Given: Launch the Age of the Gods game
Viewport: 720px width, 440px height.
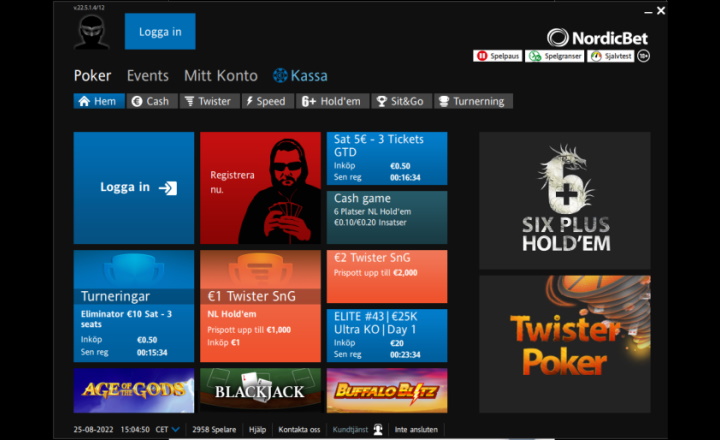Looking at the screenshot, I should pyautogui.click(x=134, y=390).
